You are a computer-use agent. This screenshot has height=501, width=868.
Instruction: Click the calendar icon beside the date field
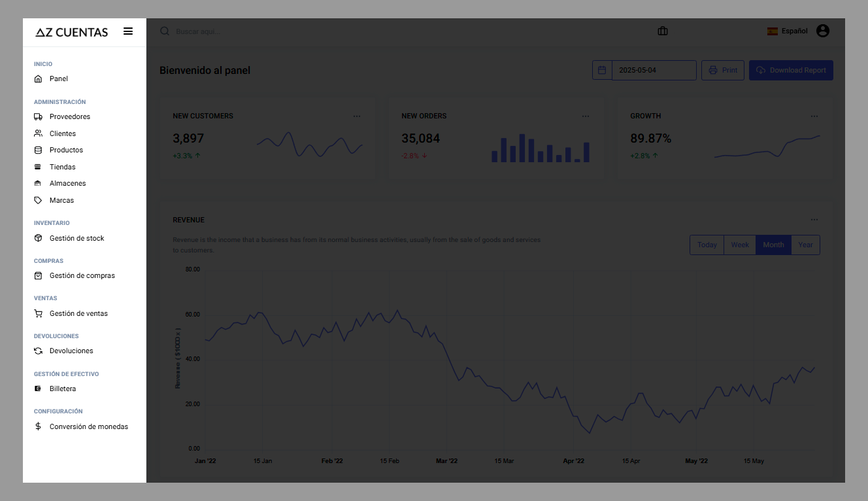click(602, 70)
